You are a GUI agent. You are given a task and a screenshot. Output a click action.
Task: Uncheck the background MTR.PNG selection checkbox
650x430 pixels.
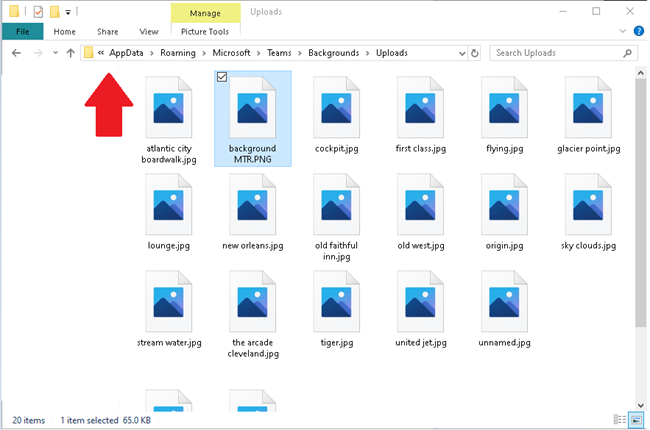click(222, 77)
